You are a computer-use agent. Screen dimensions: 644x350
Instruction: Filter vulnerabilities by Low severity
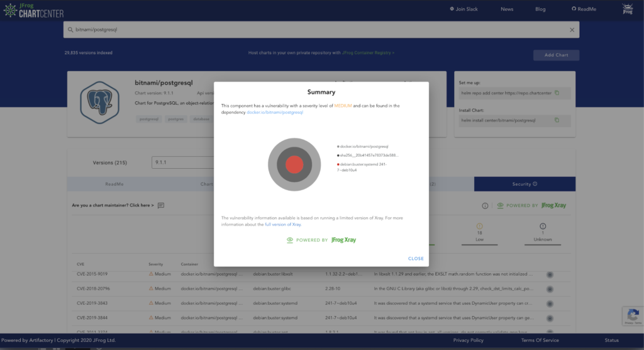(x=479, y=232)
